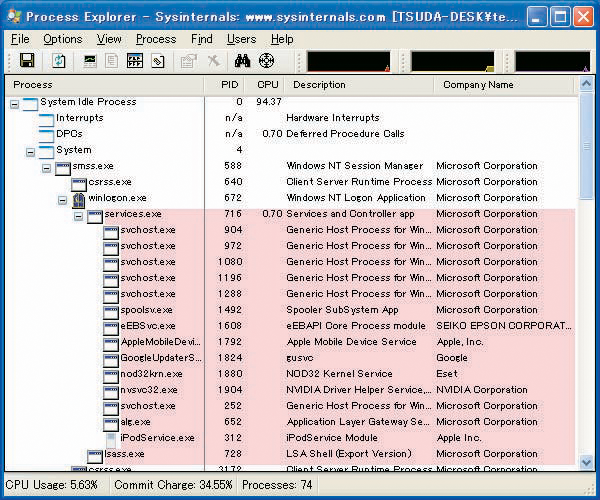Select svchost.exe with PID 252
This screenshot has width=600, height=500.
pyautogui.click(x=290, y=406)
